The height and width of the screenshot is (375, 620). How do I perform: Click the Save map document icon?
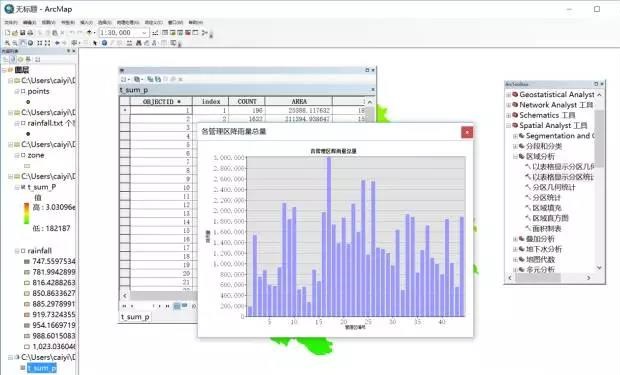tap(23, 33)
